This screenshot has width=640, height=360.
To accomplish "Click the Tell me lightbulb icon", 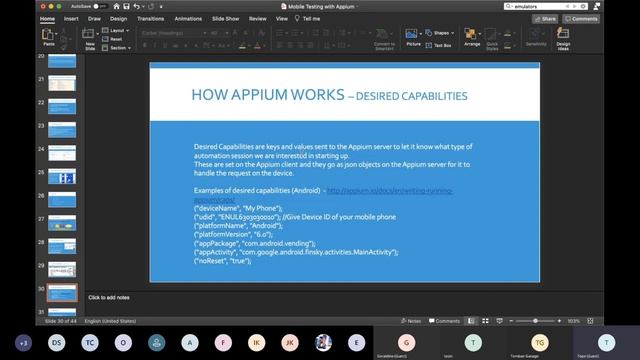I will [297, 18].
